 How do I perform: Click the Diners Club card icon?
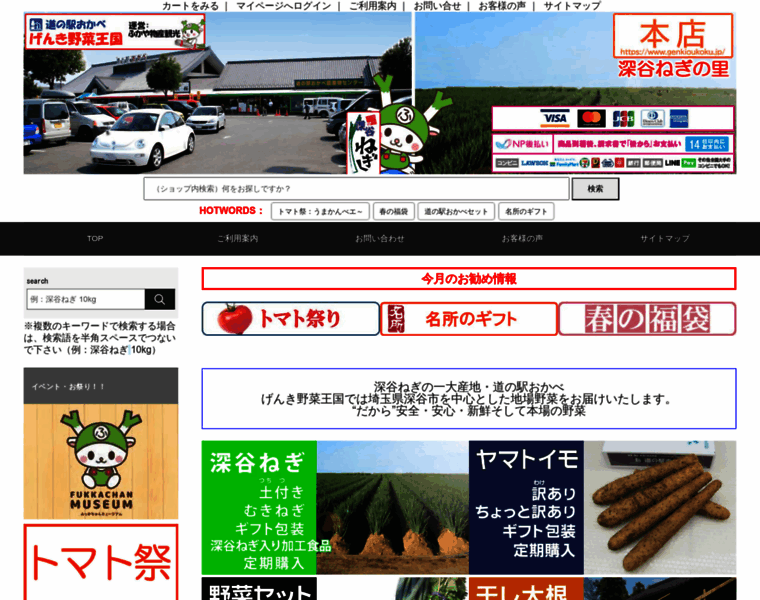(x=652, y=118)
